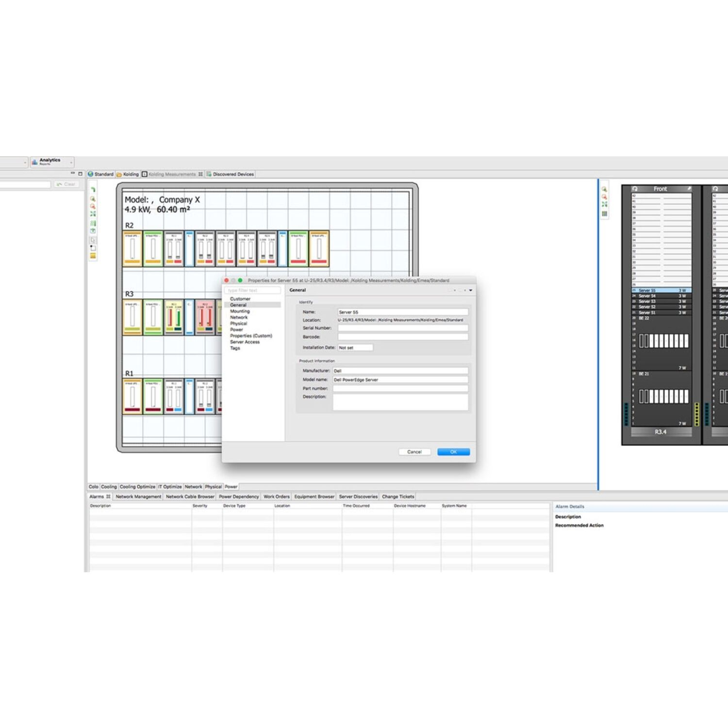Image resolution: width=728 pixels, height=728 pixels.
Task: Click the Model name field
Action: pos(400,380)
